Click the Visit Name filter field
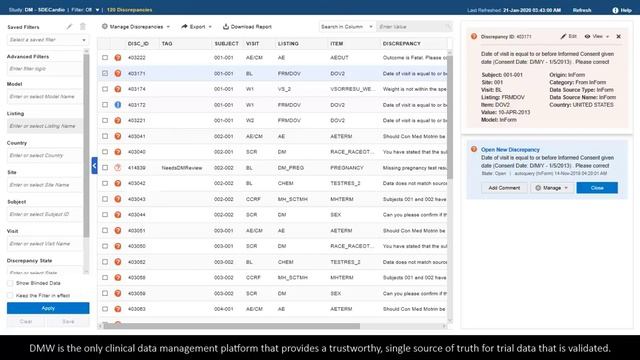Image resolution: width=640 pixels, height=360 pixels. pos(44,244)
